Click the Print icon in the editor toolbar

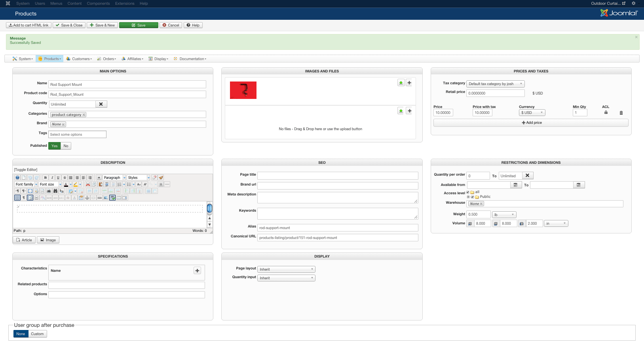49,191
